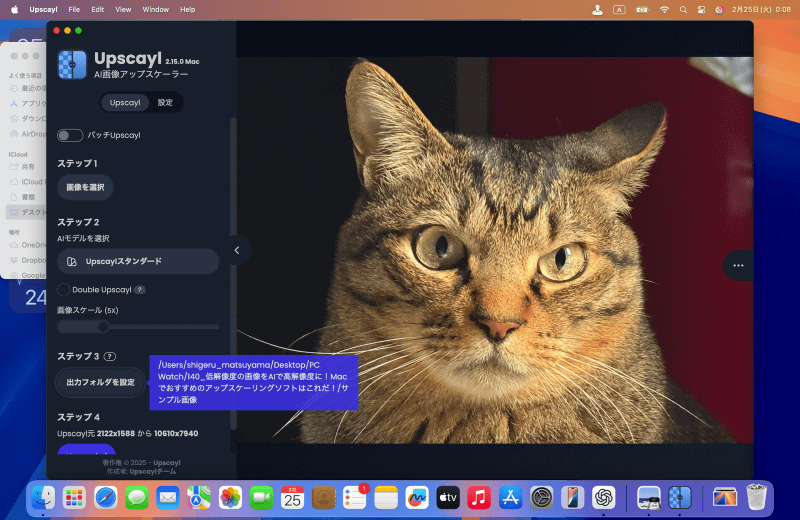Open System Settings from the Dock
This screenshot has width=800, height=520.
point(541,498)
